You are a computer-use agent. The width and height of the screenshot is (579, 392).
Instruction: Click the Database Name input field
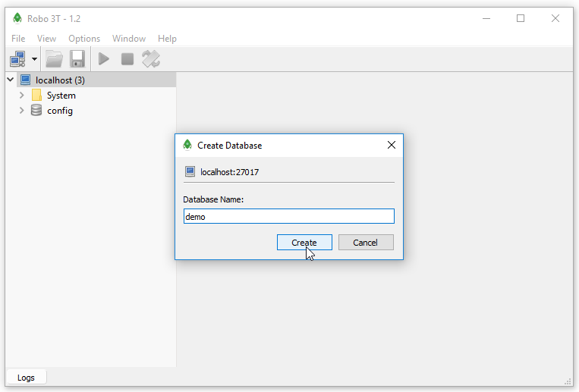point(289,216)
